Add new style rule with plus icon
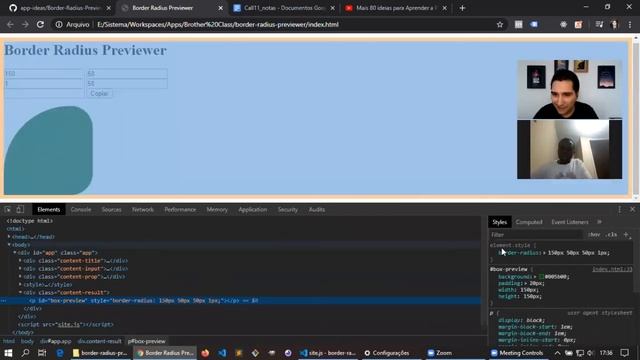 [x=626, y=235]
